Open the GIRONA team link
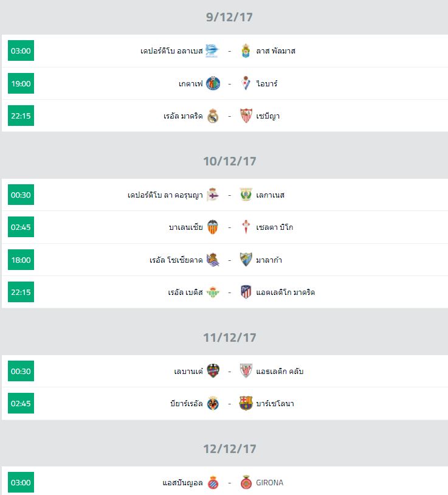Image resolution: width=448 pixels, height=495 pixels. 269,483
